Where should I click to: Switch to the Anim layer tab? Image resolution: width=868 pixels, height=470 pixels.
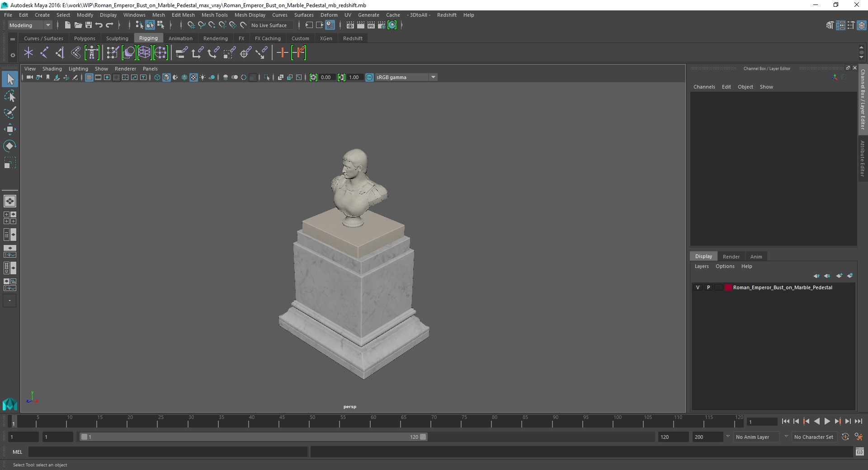[x=756, y=257]
